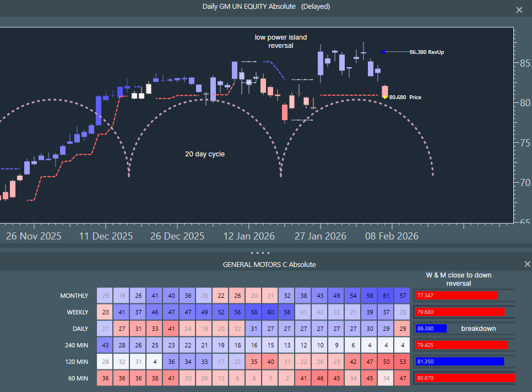Click the red 77.347 monthly level bar
The image size is (532, 392).
tap(457, 295)
